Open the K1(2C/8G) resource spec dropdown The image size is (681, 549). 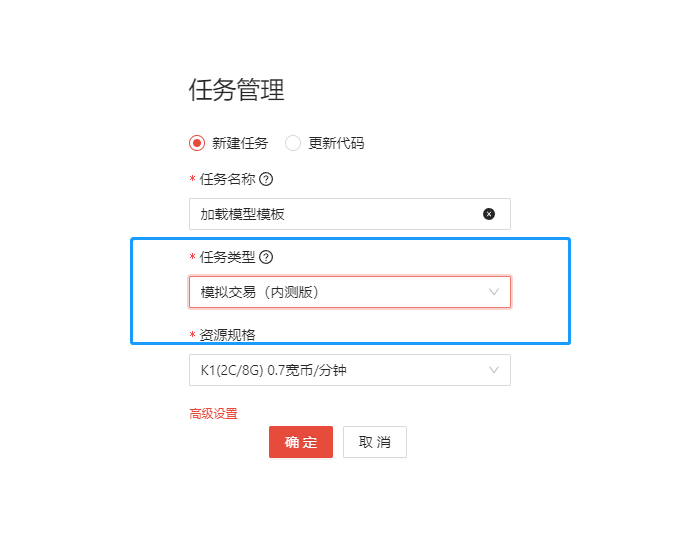tap(340, 370)
